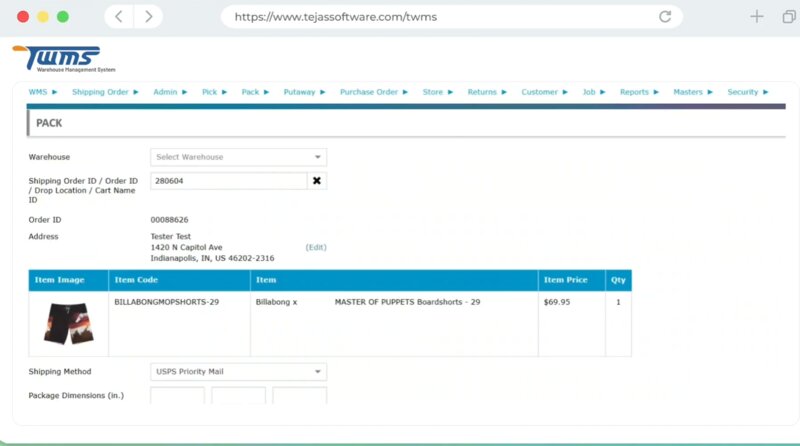Open the Pack menu in navigation
This screenshot has width=800, height=446.
[255, 92]
